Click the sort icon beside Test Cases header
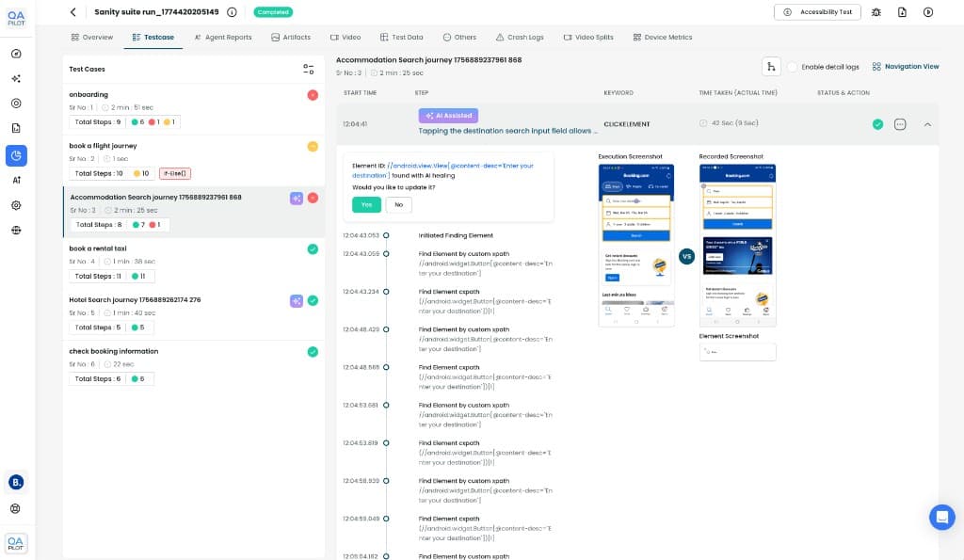 [308, 68]
